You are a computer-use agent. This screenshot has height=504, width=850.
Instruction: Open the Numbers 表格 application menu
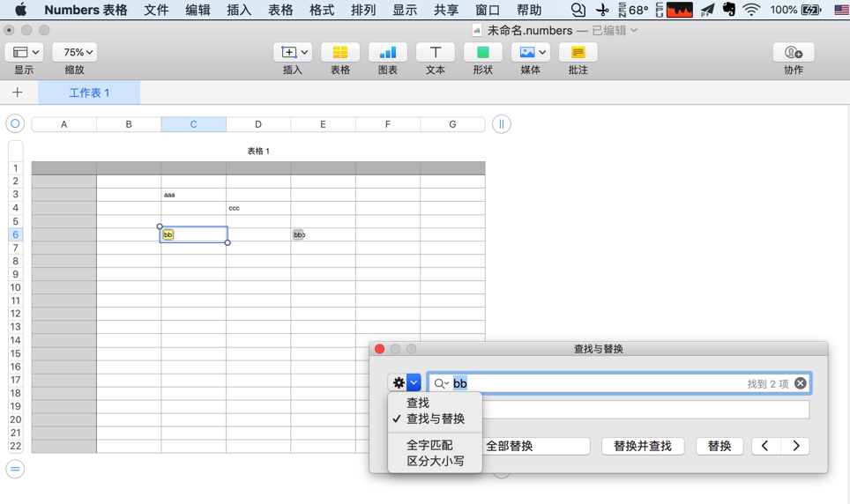point(86,10)
